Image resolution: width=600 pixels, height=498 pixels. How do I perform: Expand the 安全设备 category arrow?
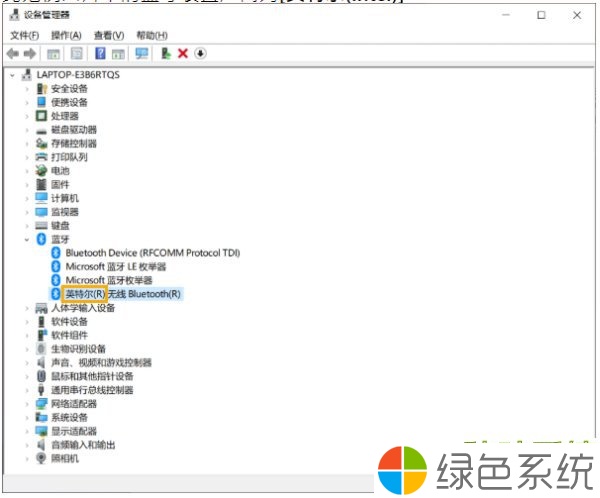coord(27,89)
